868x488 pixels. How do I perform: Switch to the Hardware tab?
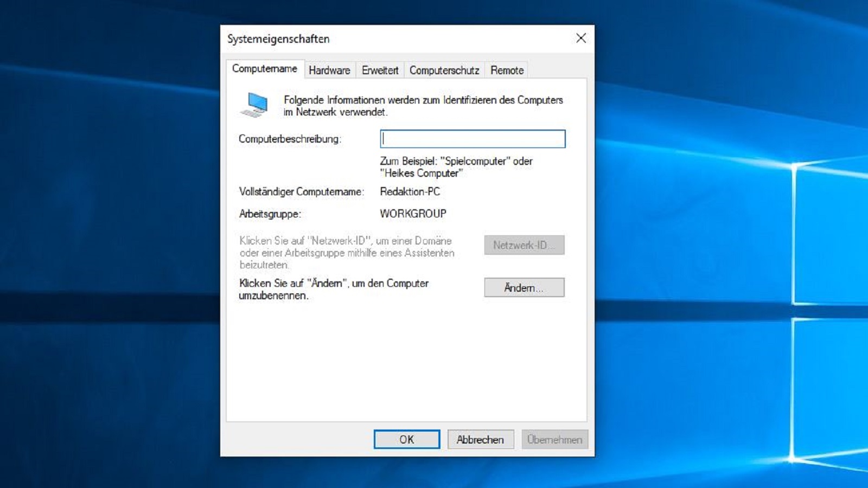(329, 70)
